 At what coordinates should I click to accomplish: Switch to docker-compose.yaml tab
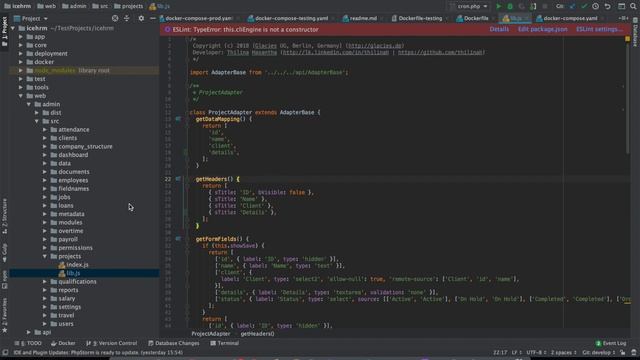coord(570,18)
